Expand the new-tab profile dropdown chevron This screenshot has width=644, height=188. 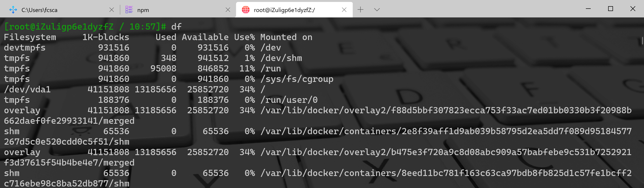click(x=377, y=10)
